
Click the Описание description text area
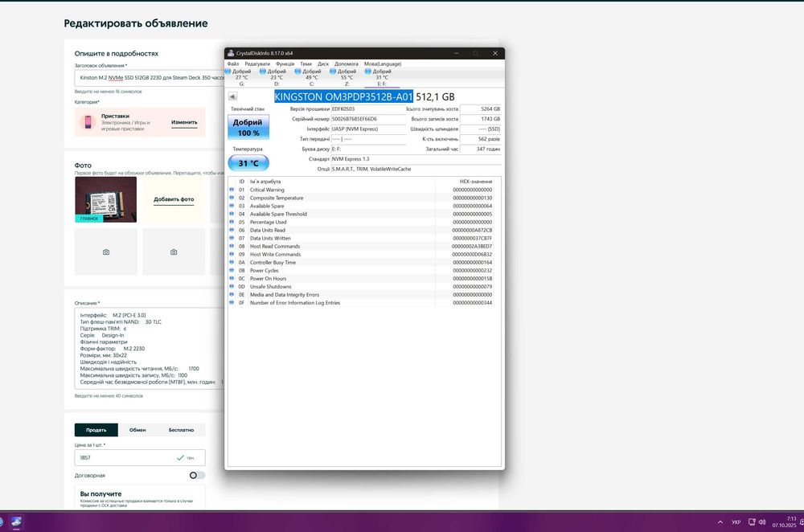(150, 349)
